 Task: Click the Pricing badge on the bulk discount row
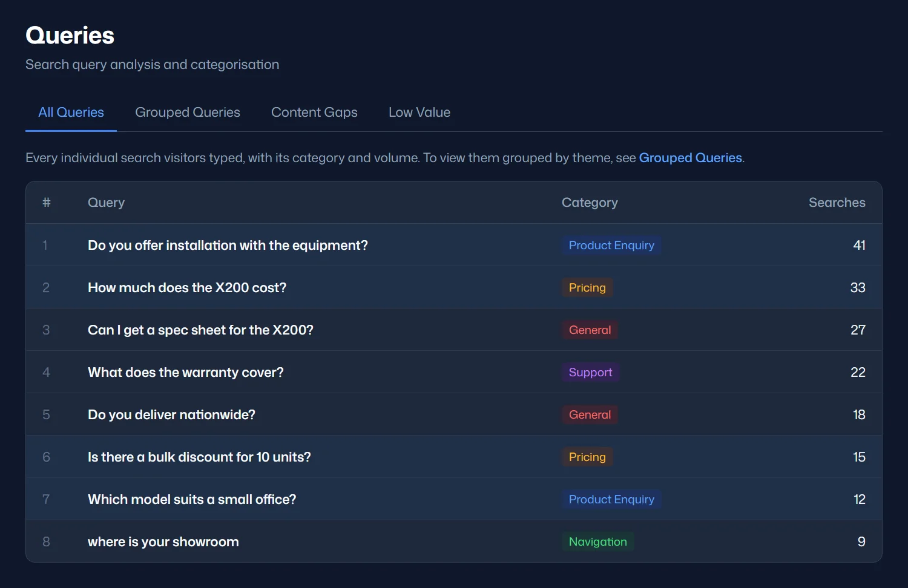[x=587, y=457]
